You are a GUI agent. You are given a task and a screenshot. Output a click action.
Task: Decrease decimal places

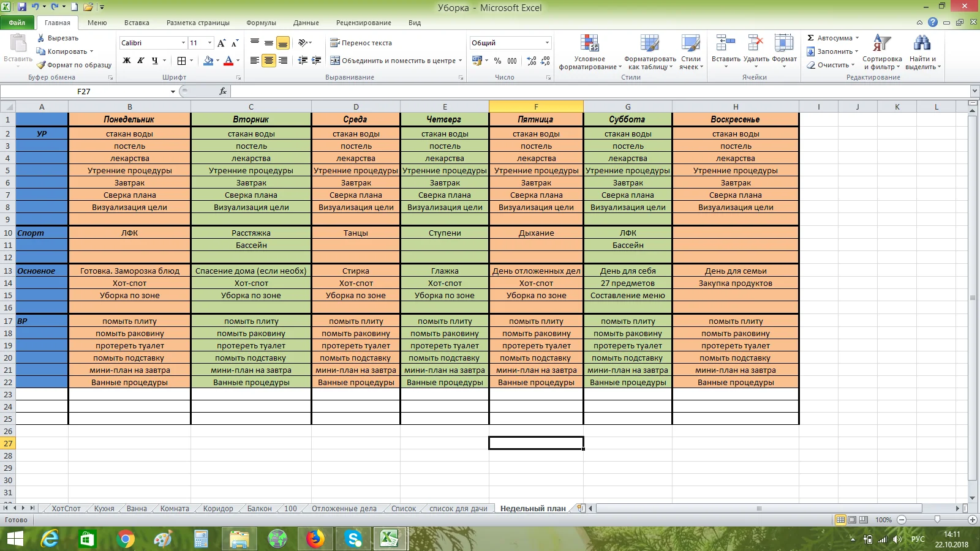coord(545,61)
